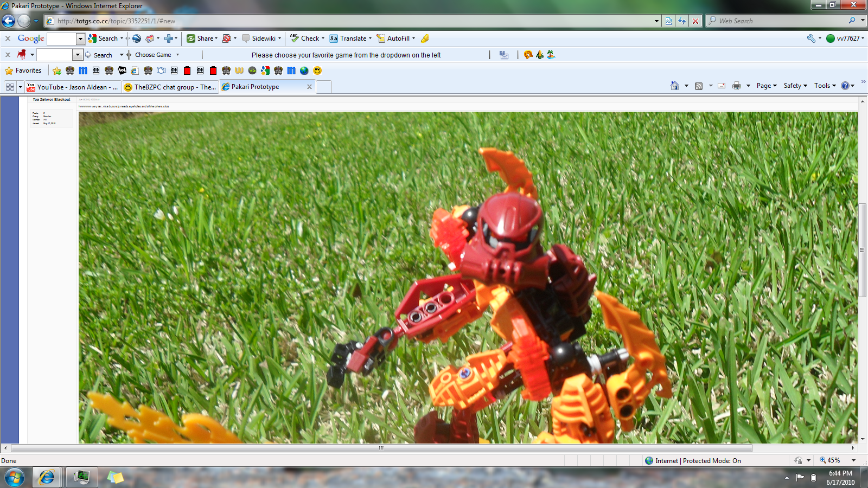Click the Toa Zehvor Blackout username link
This screenshot has height=488, width=868.
pos(52,100)
